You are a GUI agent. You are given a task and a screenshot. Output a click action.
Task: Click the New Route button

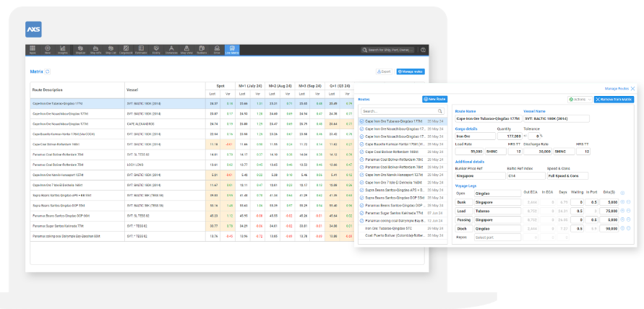click(x=434, y=100)
